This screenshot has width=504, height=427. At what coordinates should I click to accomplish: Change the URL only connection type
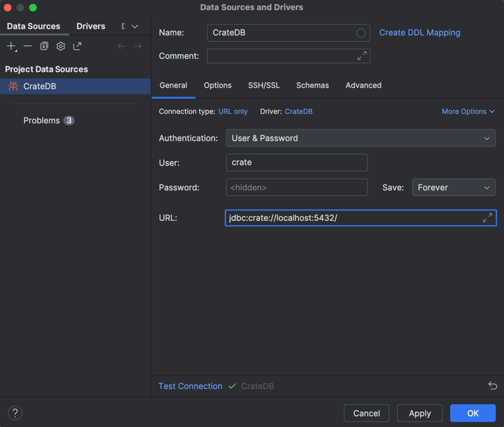[233, 112]
